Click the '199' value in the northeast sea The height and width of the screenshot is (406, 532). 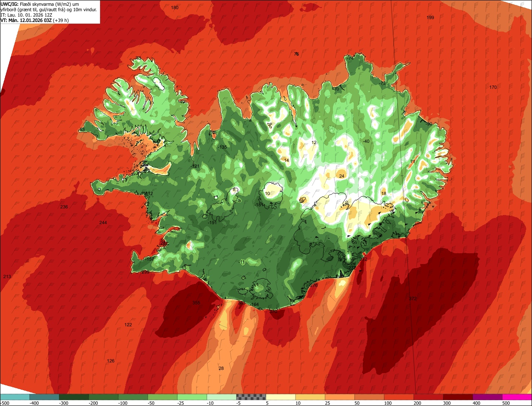click(x=430, y=17)
